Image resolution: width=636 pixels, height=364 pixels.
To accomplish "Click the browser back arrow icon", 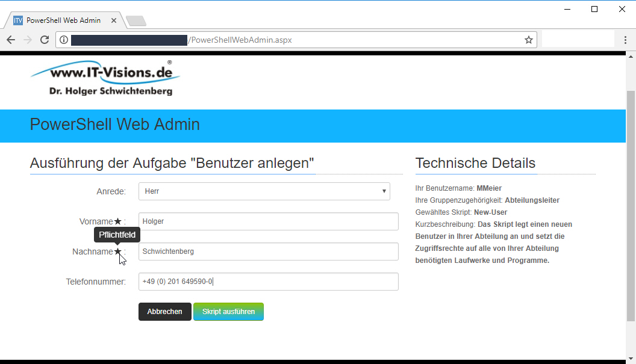I will coord(11,40).
